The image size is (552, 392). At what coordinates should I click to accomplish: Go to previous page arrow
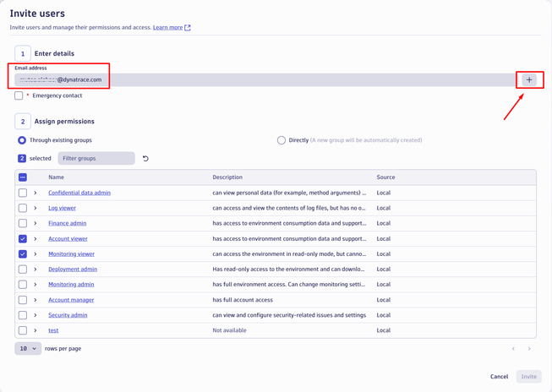513,348
